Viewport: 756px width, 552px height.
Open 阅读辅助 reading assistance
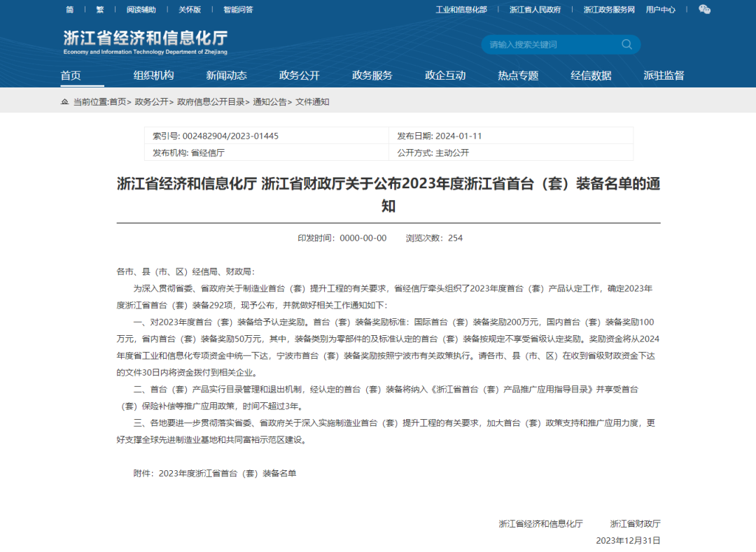tap(141, 10)
